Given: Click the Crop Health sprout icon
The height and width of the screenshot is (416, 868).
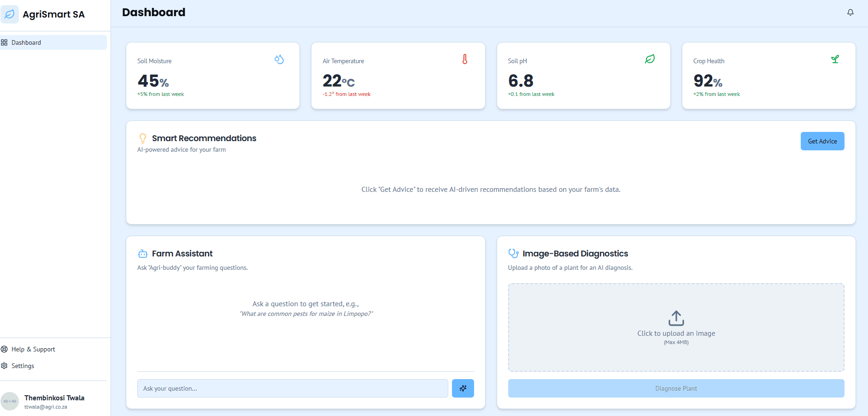Looking at the screenshot, I should tap(835, 59).
